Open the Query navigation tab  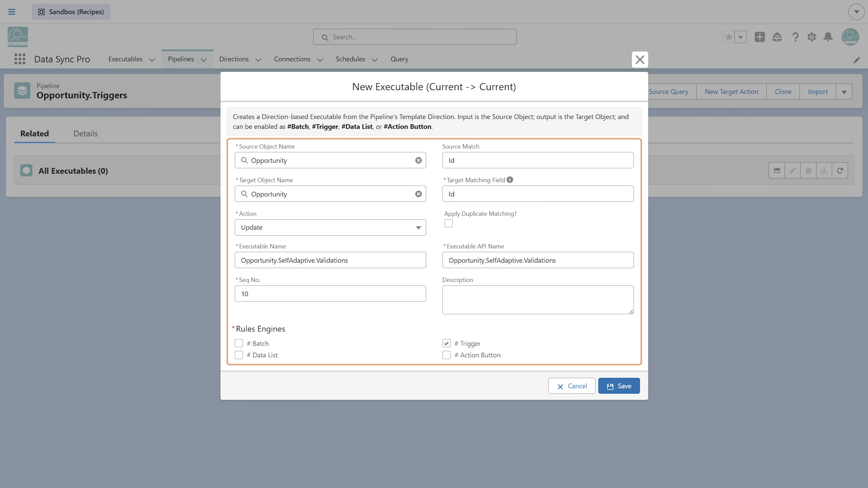click(399, 59)
